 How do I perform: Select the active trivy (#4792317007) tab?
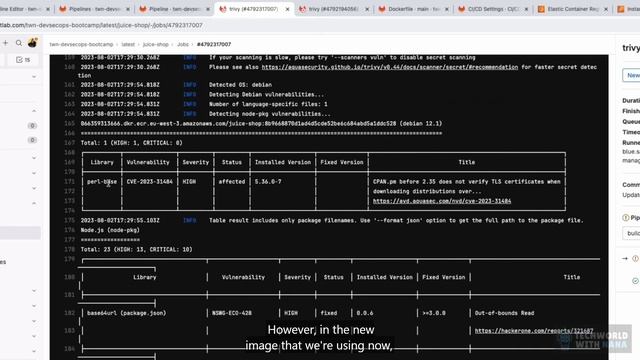click(x=253, y=9)
